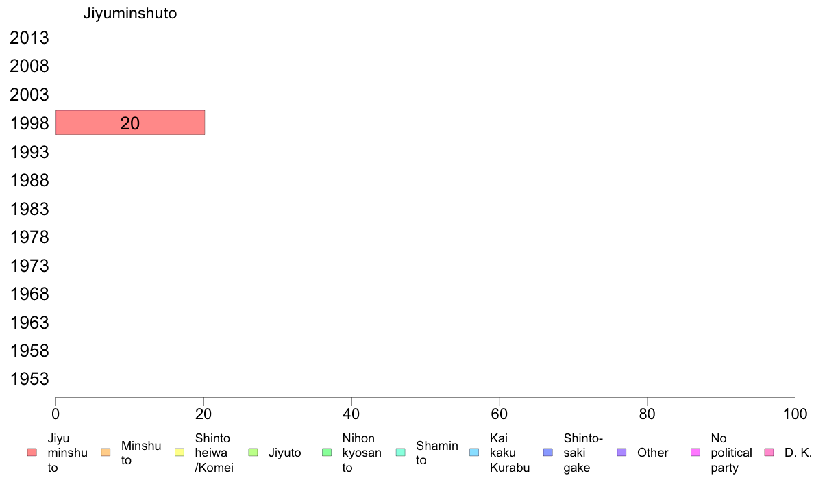Click the Shaminto legend text

[x=436, y=453]
